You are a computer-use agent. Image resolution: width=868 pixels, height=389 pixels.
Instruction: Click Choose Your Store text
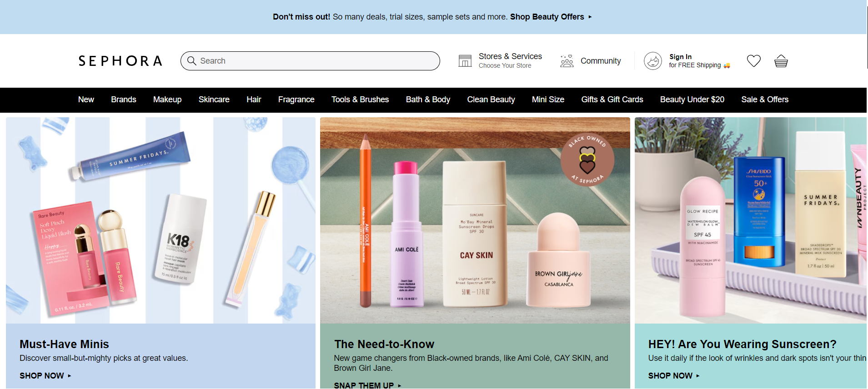coord(505,65)
